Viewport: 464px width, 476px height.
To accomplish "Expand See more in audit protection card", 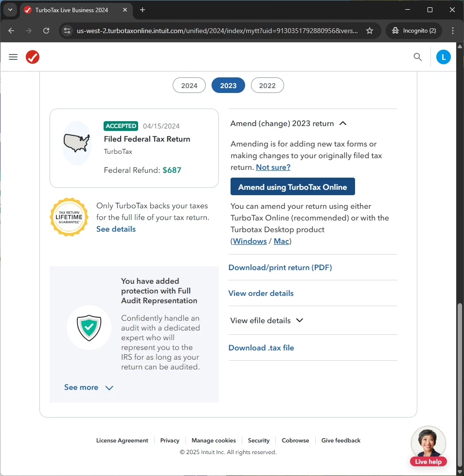I will tap(89, 387).
